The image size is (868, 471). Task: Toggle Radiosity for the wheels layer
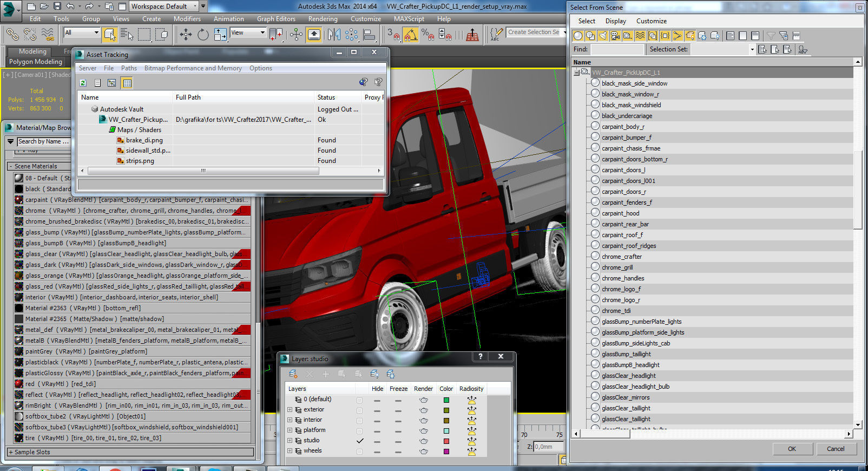pos(471,452)
